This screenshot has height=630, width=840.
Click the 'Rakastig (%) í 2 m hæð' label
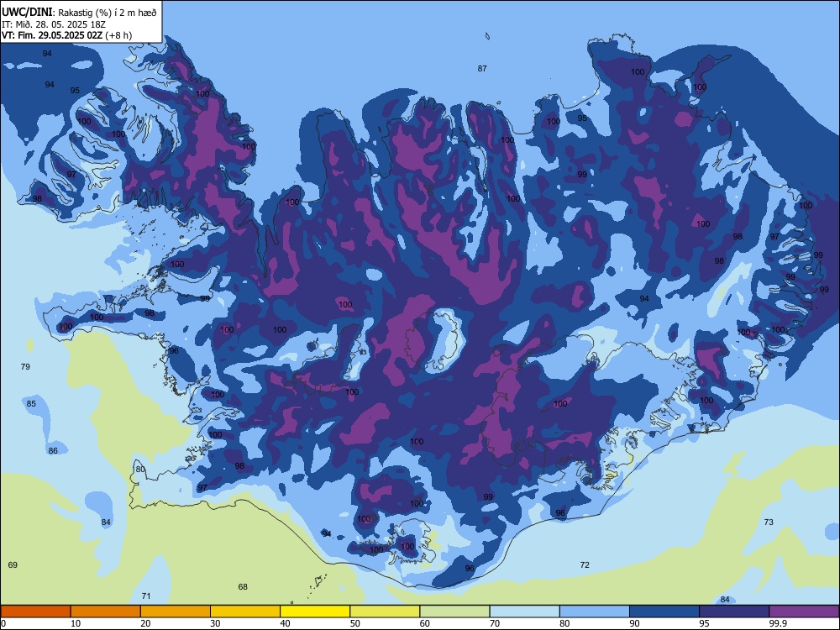[x=108, y=13]
